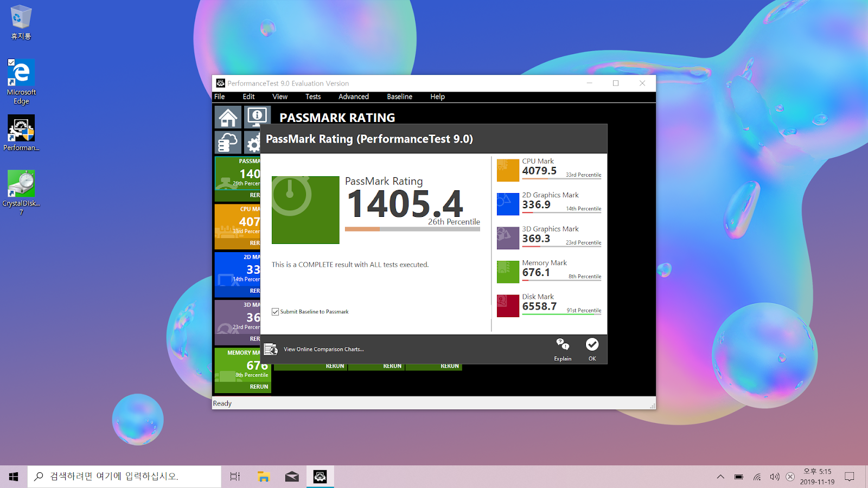Image resolution: width=868 pixels, height=488 pixels.
Task: Click the red Disk Mark icon
Action: point(508,306)
